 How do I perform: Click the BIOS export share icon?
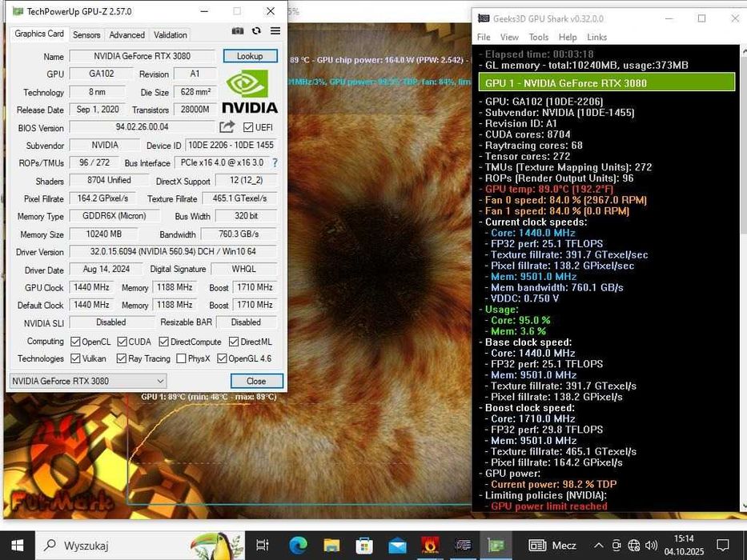coord(227,126)
